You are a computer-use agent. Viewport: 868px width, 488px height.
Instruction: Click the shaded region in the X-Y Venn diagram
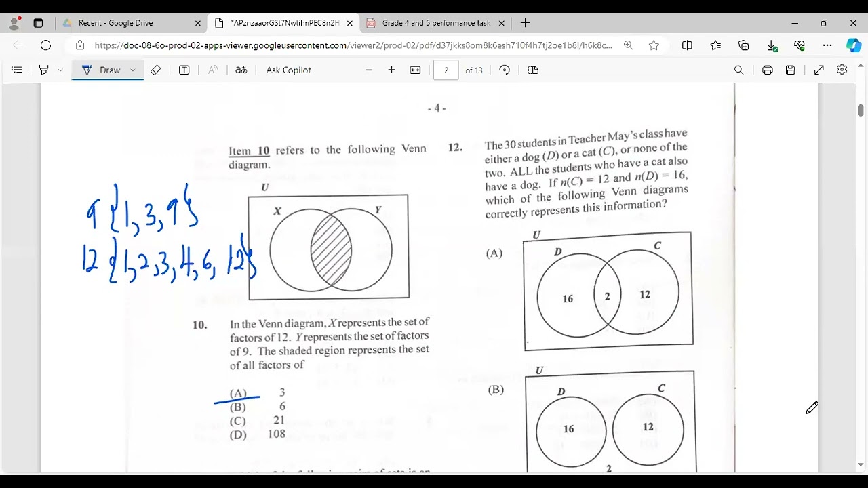click(x=331, y=250)
